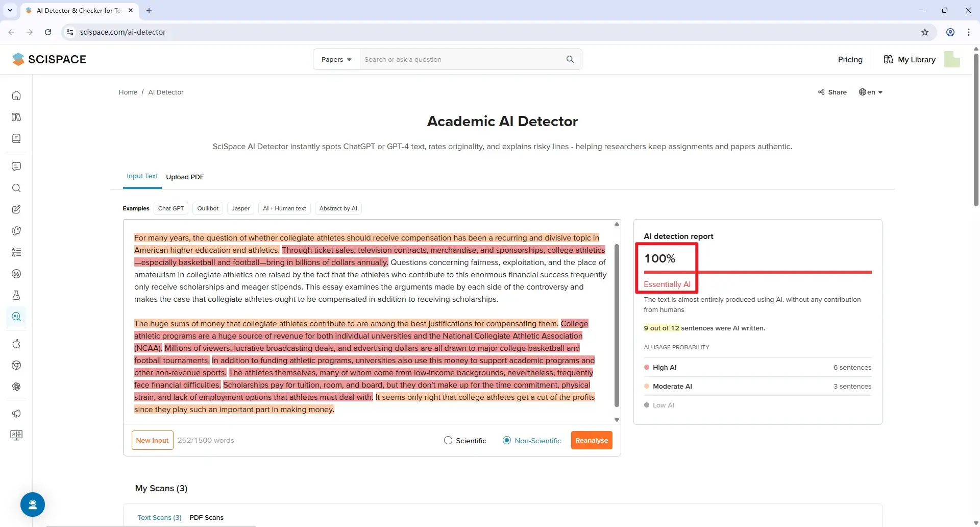Open the blue chat support bubble
Screen dimensions: 980x527
pyautogui.click(x=33, y=505)
